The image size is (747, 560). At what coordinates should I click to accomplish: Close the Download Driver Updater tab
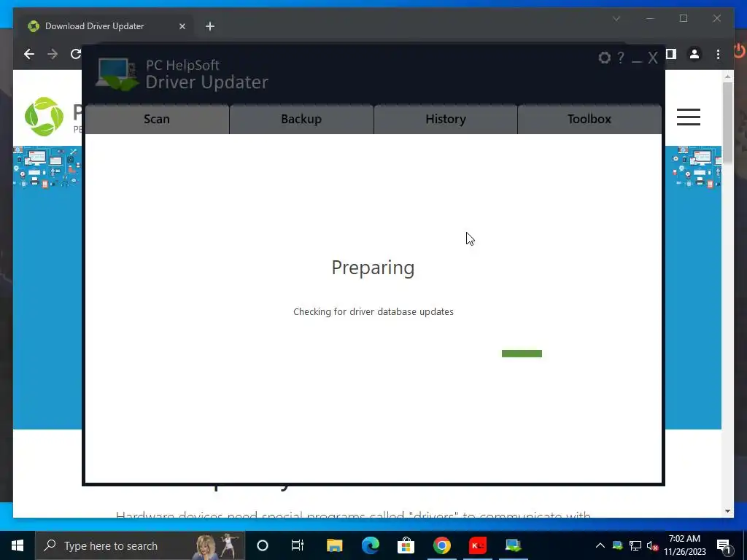click(x=182, y=26)
